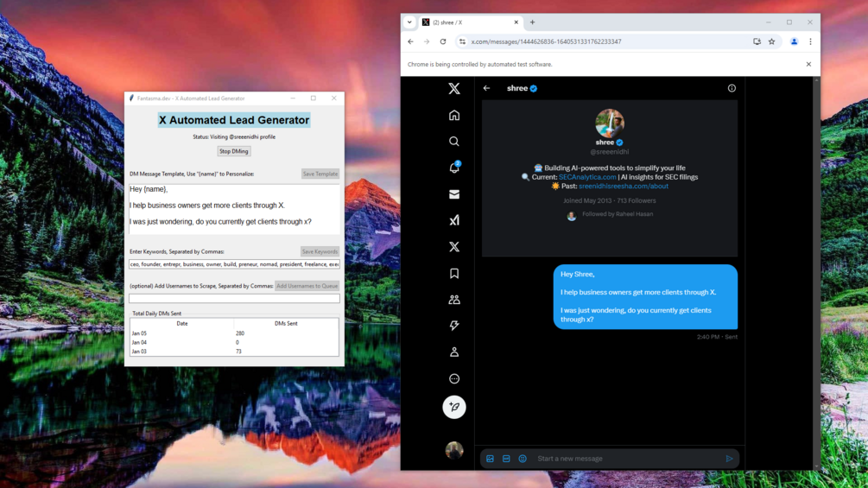Click Lead Generator window feather icon

click(131, 98)
